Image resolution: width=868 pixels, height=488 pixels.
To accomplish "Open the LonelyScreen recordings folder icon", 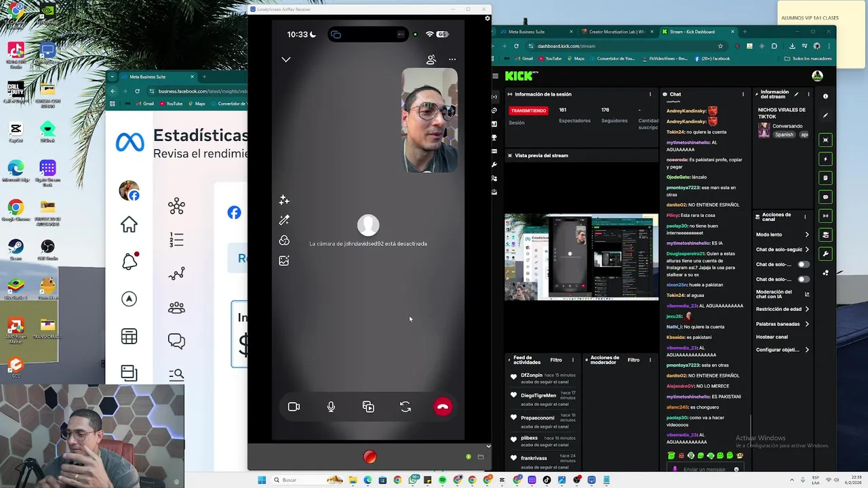I will pos(480,457).
